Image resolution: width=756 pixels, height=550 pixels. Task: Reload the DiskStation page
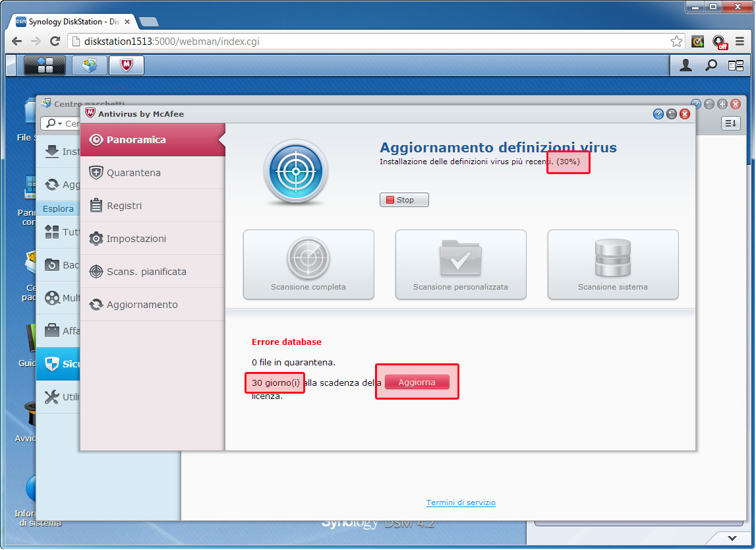pyautogui.click(x=55, y=42)
